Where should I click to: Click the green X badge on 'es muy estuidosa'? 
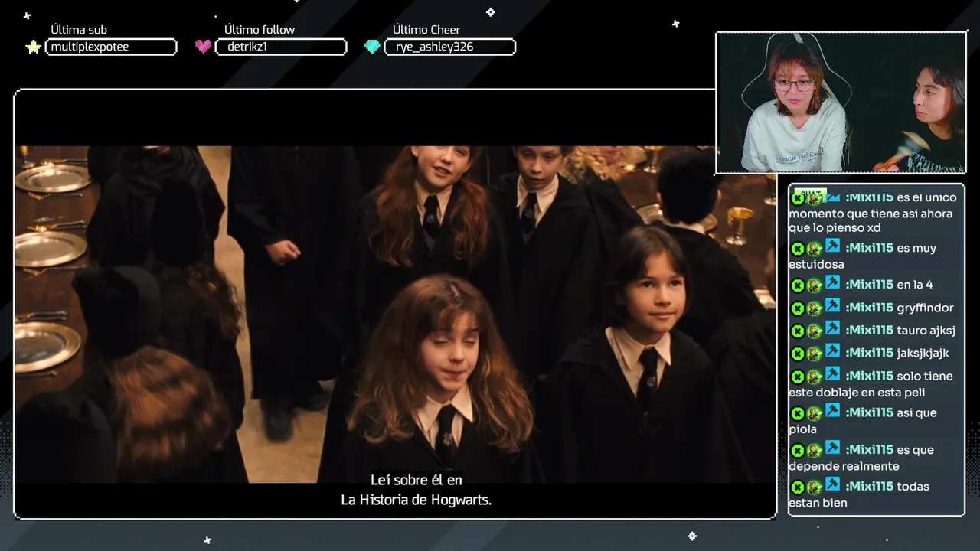click(797, 249)
